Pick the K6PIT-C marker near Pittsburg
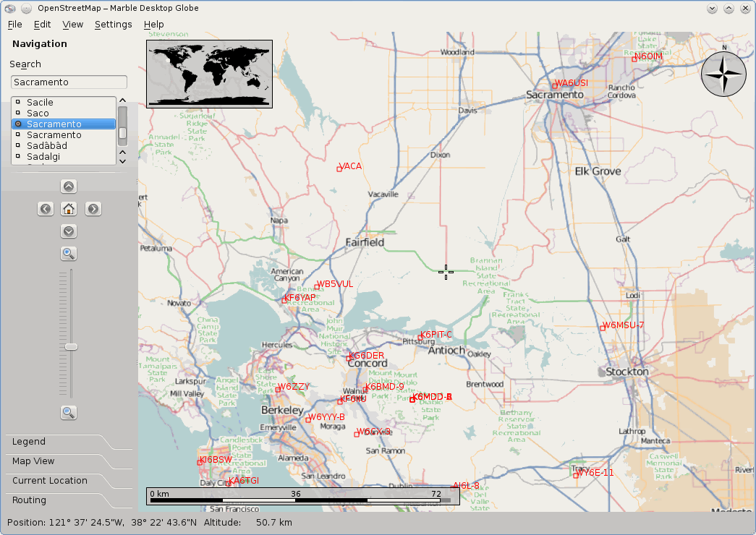Screen dimensions: 756x535 [420, 338]
